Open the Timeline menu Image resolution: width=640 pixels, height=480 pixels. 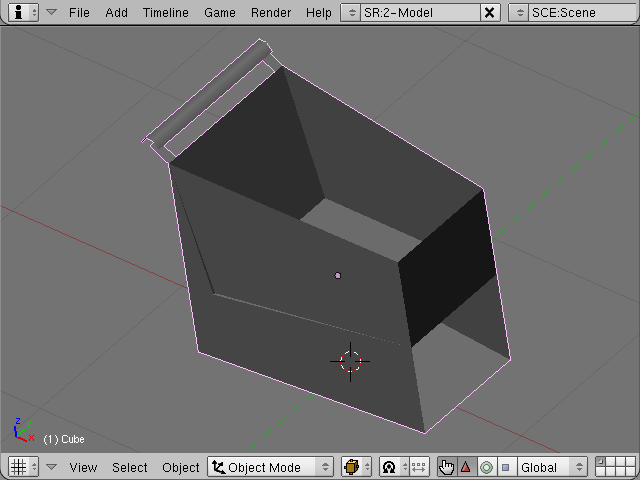point(166,13)
